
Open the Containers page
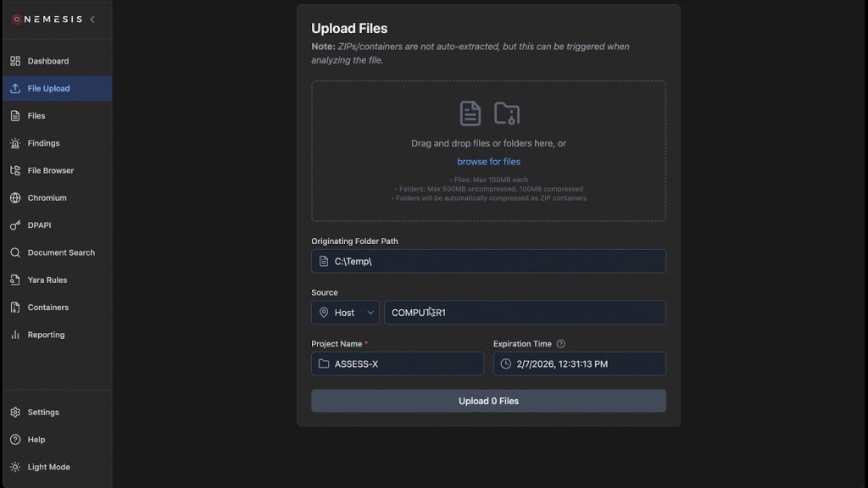click(47, 308)
